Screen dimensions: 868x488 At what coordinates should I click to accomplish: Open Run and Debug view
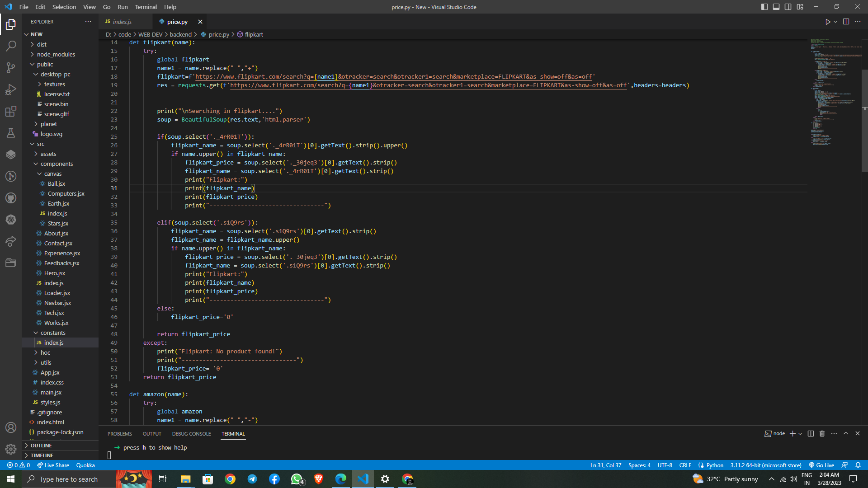click(11, 89)
